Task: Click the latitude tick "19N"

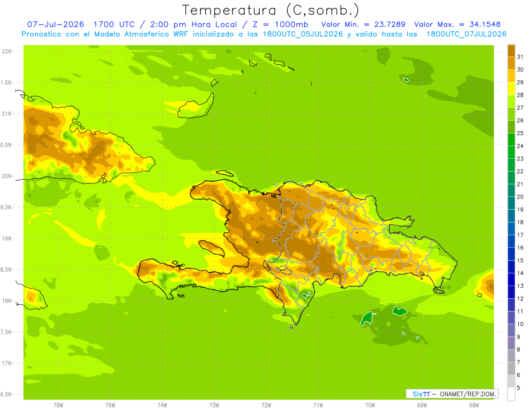Action: tap(7, 239)
